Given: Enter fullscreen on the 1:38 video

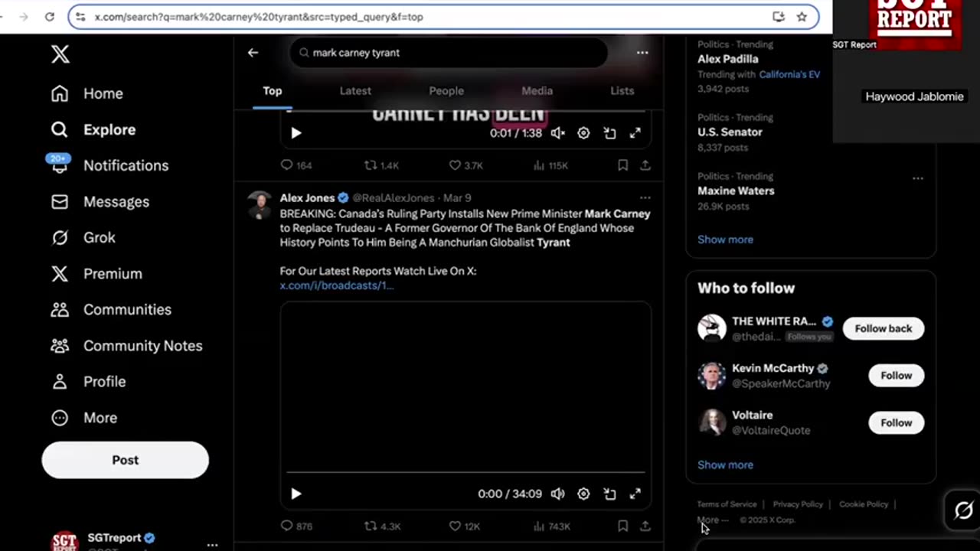Looking at the screenshot, I should pos(635,133).
